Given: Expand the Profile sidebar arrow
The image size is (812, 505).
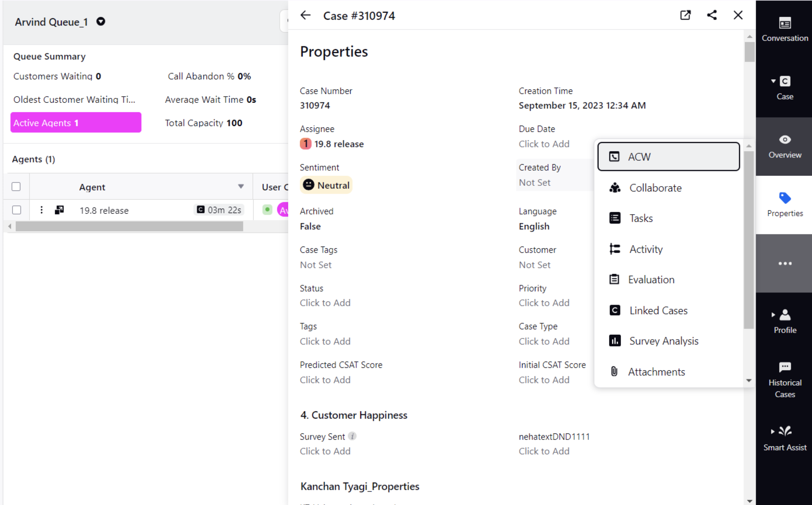Looking at the screenshot, I should click(x=773, y=315).
